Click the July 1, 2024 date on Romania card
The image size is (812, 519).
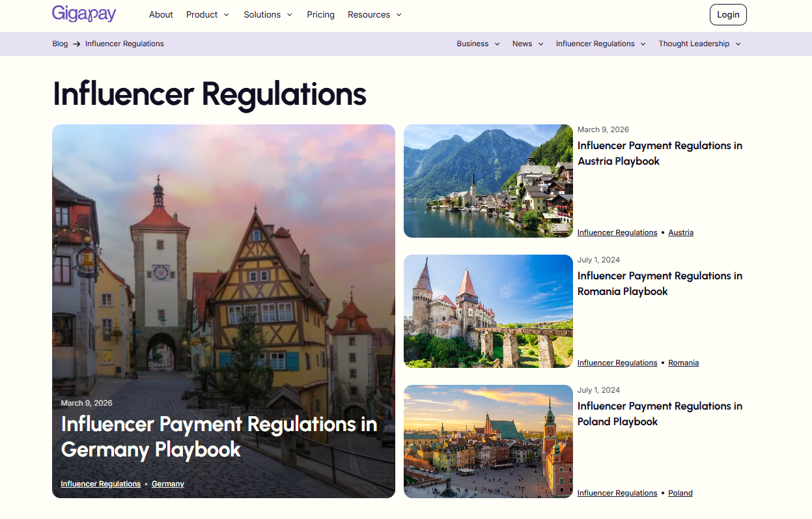(598, 260)
